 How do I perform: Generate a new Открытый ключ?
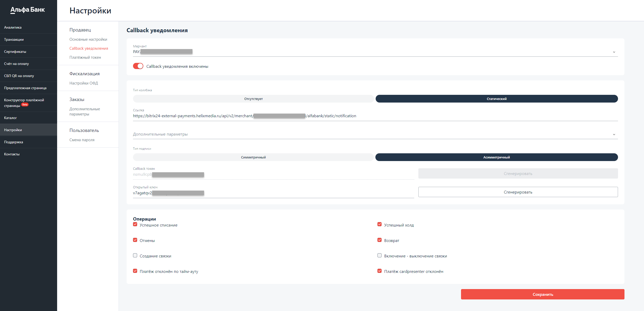[x=518, y=192]
